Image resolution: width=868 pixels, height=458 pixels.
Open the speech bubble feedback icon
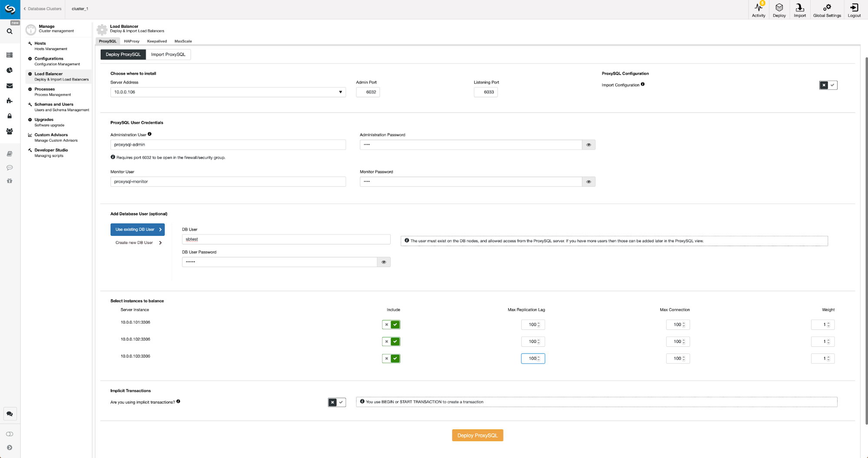(10, 168)
